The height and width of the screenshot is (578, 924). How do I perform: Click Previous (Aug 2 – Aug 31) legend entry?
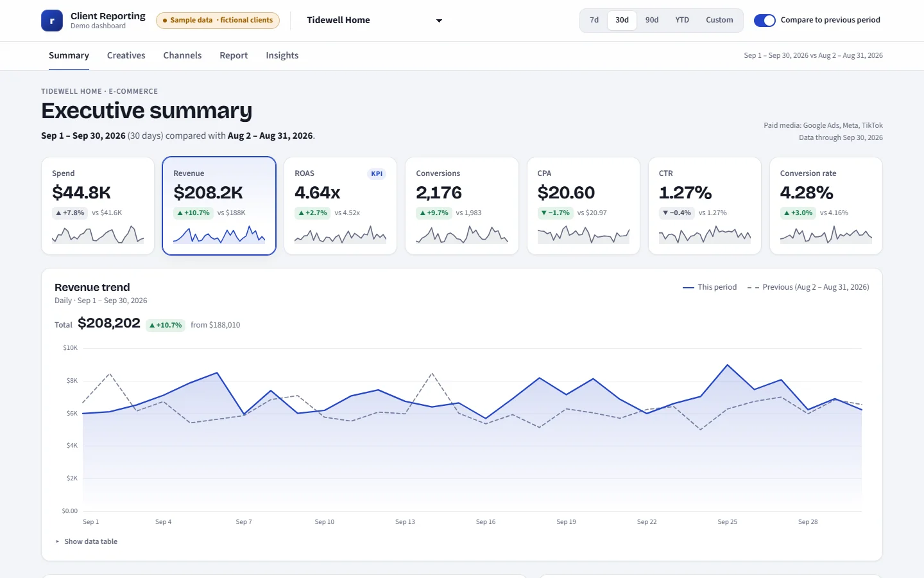809,287
